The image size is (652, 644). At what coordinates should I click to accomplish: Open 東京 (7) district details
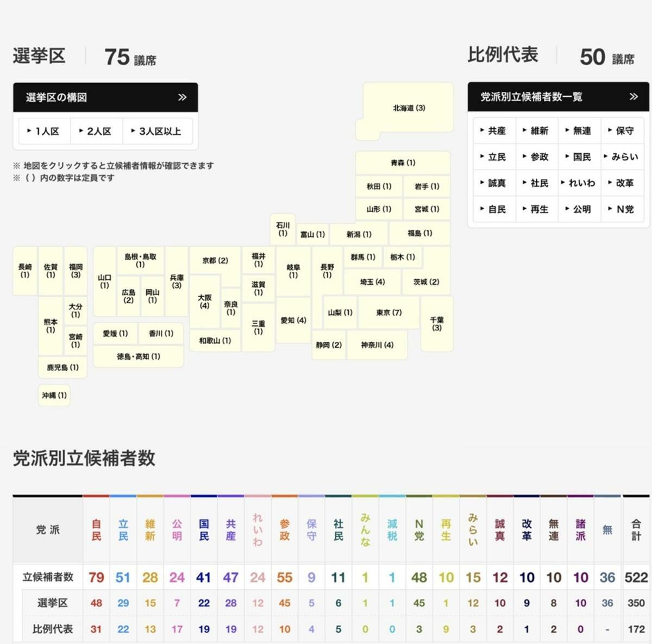[x=388, y=312]
